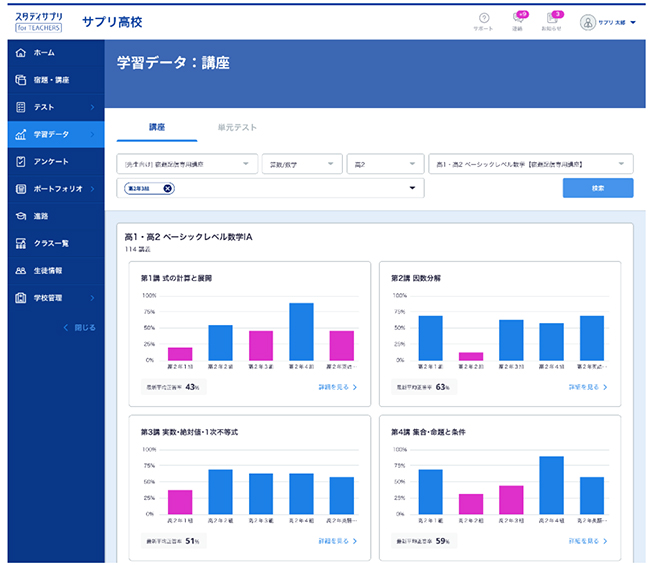Image resolution: width=650 pixels, height=565 pixels.
Task: Click the 連絡 messages icon with badge
Action: (x=517, y=20)
